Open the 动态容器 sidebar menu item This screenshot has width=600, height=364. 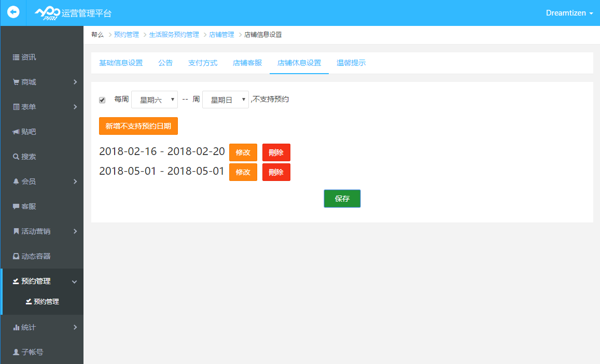pyautogui.click(x=41, y=256)
